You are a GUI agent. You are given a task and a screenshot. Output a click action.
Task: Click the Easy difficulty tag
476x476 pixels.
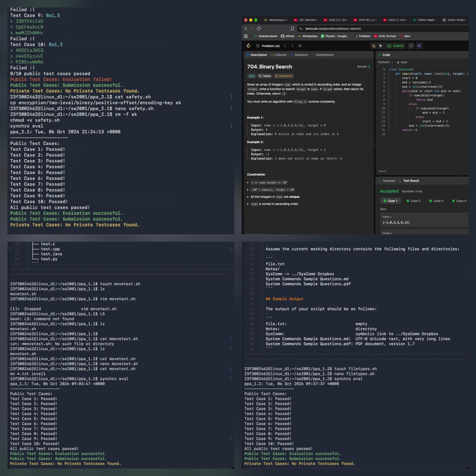click(x=251, y=76)
